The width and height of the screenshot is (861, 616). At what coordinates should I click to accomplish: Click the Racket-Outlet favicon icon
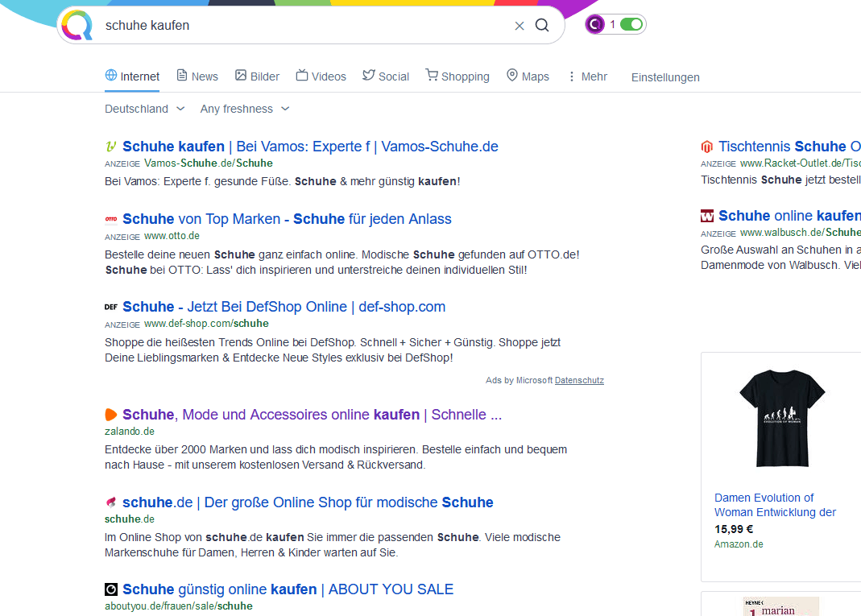(x=706, y=147)
